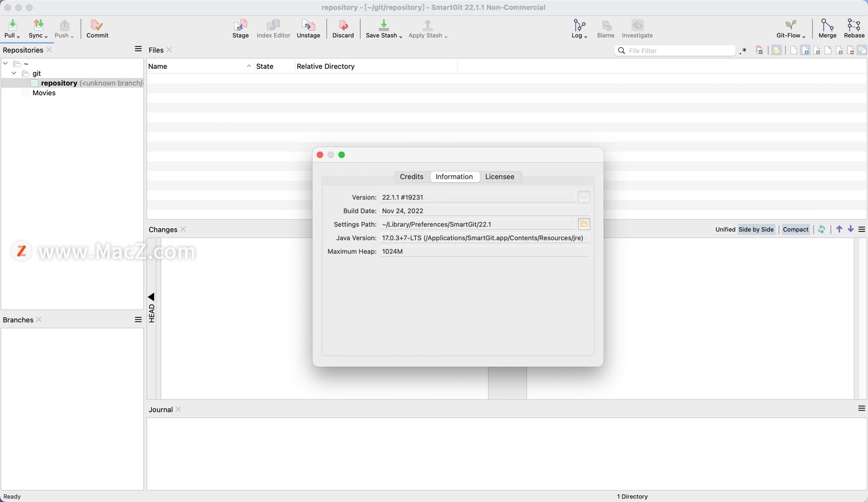Go to next change with down arrow
Viewport: 868px width, 502px height.
click(851, 229)
